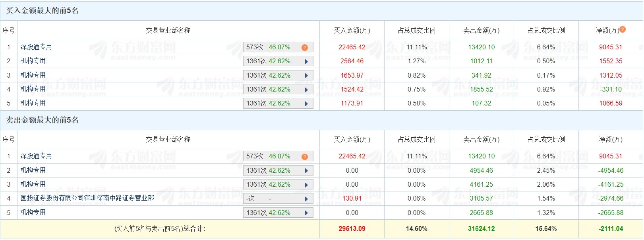This screenshot has width=644, height=240.
Task: Click orange question icon in top-sell 深股通专用 row
Action: (305, 156)
